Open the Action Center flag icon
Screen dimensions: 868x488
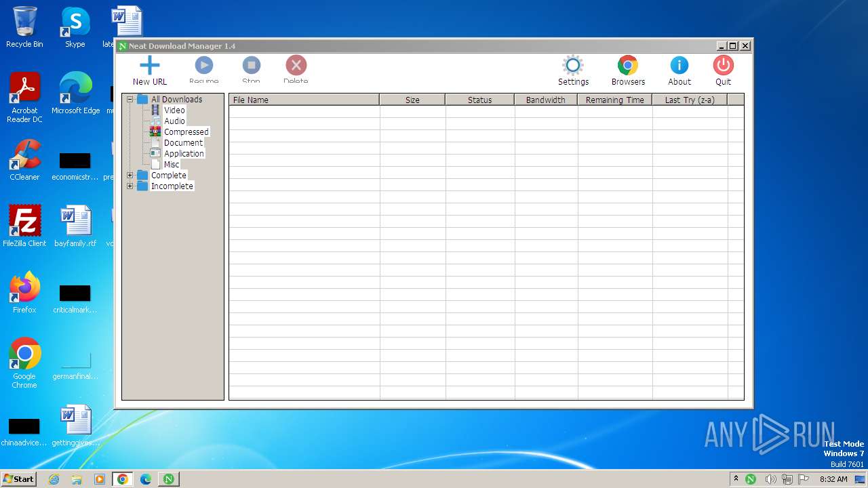click(x=804, y=479)
